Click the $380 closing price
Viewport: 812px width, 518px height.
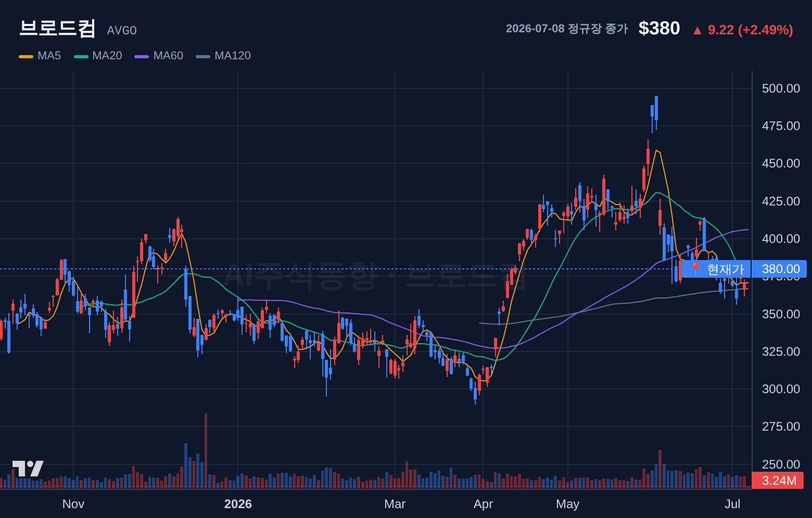click(659, 29)
